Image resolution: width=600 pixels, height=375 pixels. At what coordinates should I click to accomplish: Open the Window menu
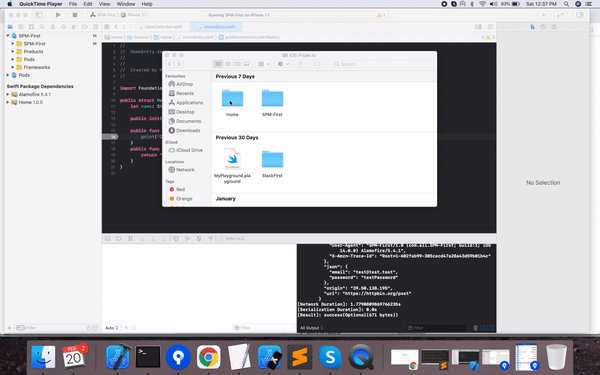point(126,4)
